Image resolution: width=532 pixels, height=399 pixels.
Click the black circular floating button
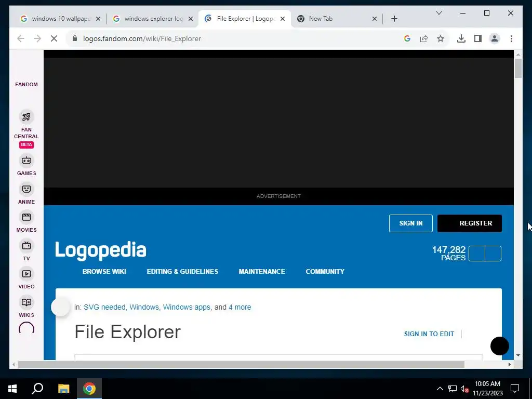pos(499,346)
